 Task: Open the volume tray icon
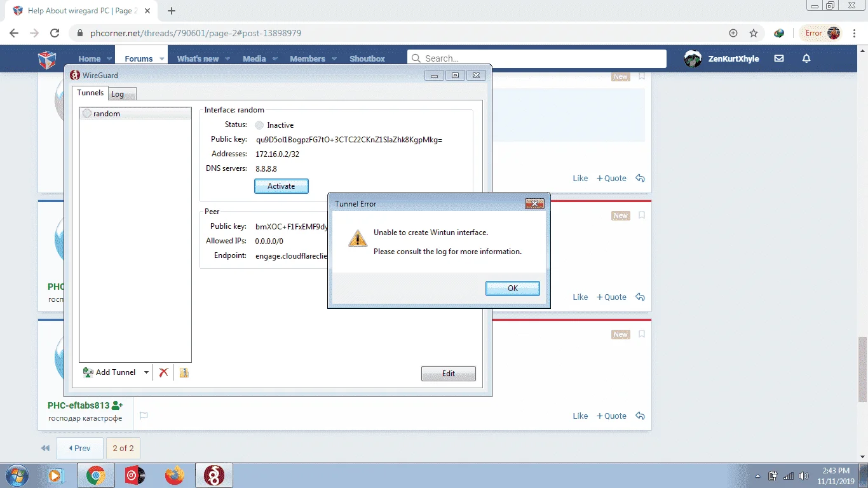[804, 475]
